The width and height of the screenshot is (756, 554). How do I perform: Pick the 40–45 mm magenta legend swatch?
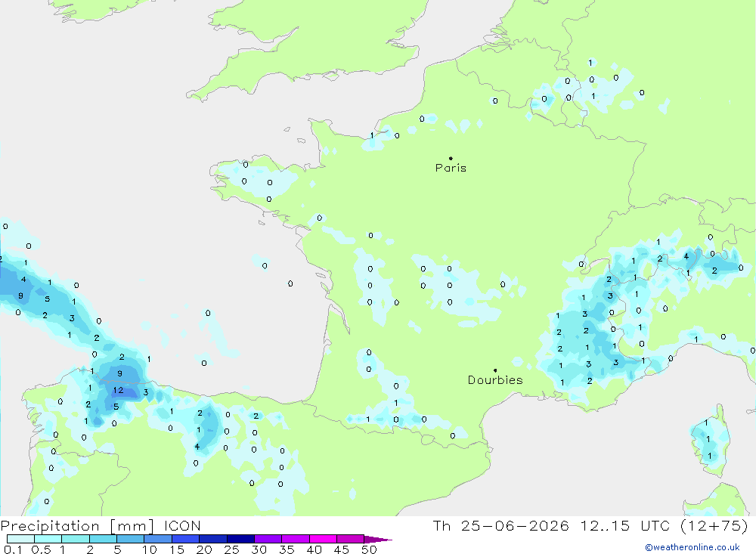[x=323, y=539]
